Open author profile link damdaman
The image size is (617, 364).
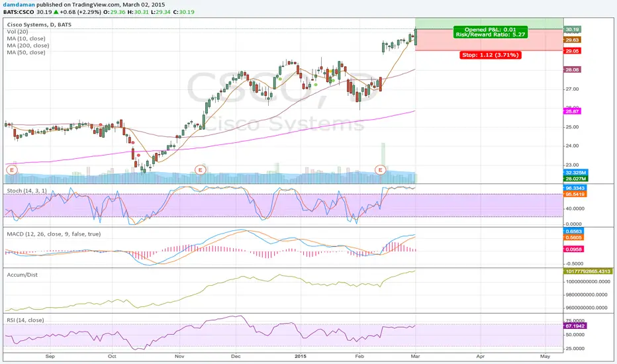[19, 5]
